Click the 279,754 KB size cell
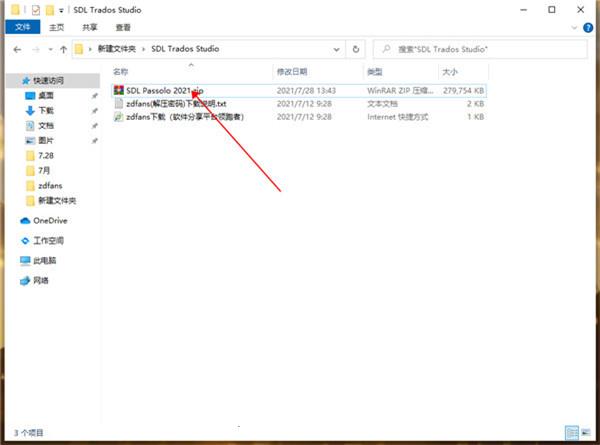This screenshot has height=445, width=600. [463, 91]
